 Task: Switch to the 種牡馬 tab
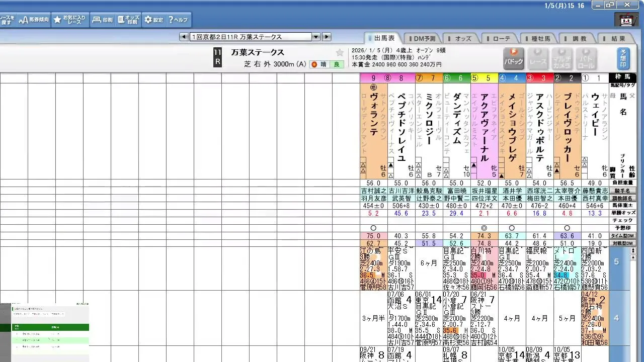(x=540, y=38)
